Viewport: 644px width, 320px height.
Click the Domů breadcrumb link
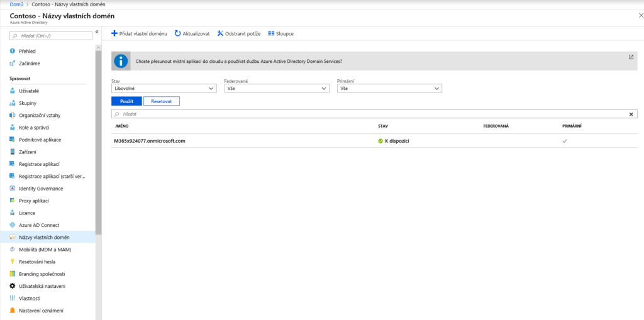[x=16, y=4]
